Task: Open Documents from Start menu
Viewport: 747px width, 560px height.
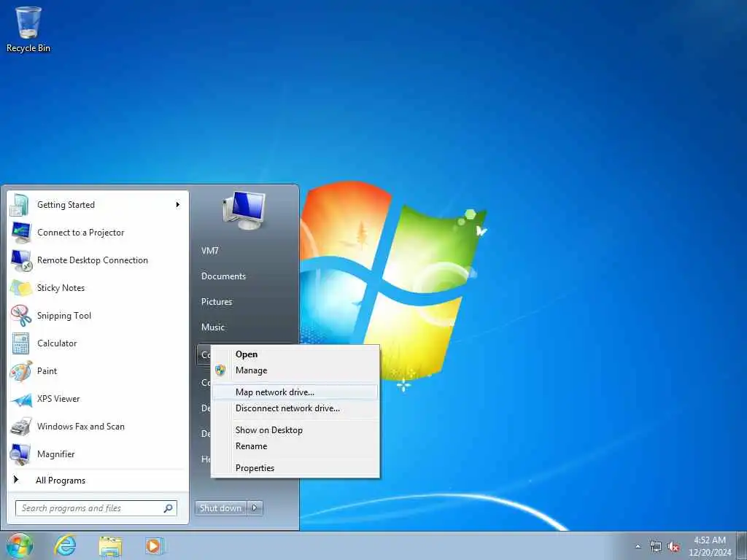Action: [x=223, y=276]
